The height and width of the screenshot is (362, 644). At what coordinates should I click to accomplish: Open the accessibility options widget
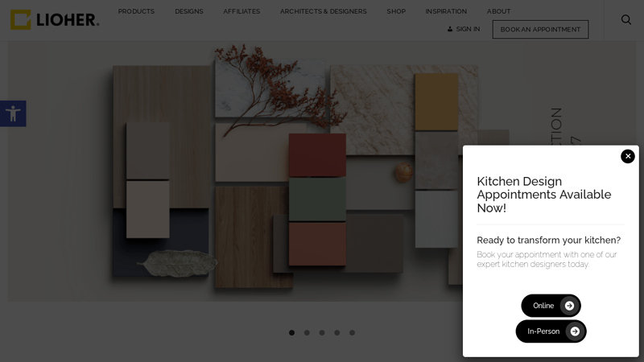pyautogui.click(x=13, y=113)
